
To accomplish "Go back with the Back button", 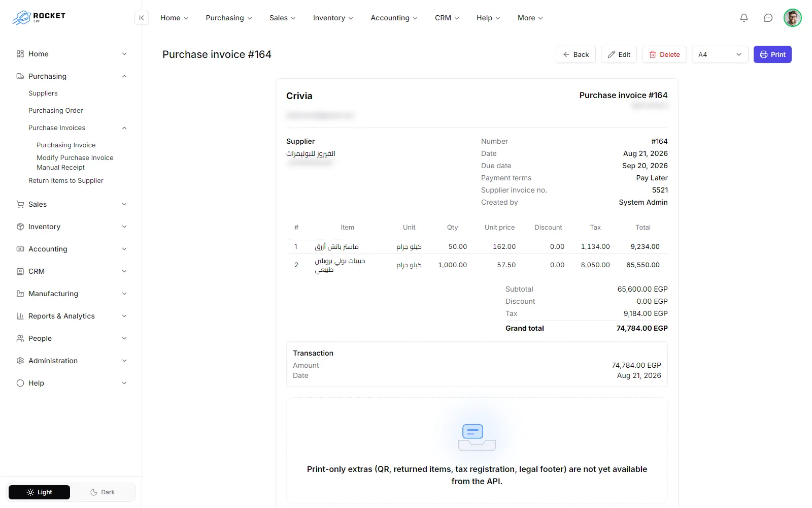I will pyautogui.click(x=576, y=54).
